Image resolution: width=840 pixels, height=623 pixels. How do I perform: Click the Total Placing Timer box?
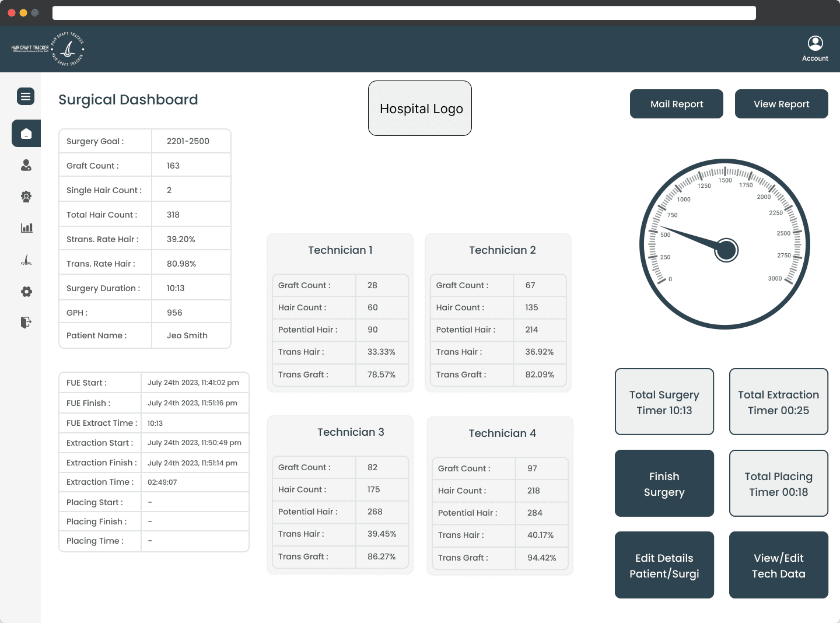[x=778, y=484]
